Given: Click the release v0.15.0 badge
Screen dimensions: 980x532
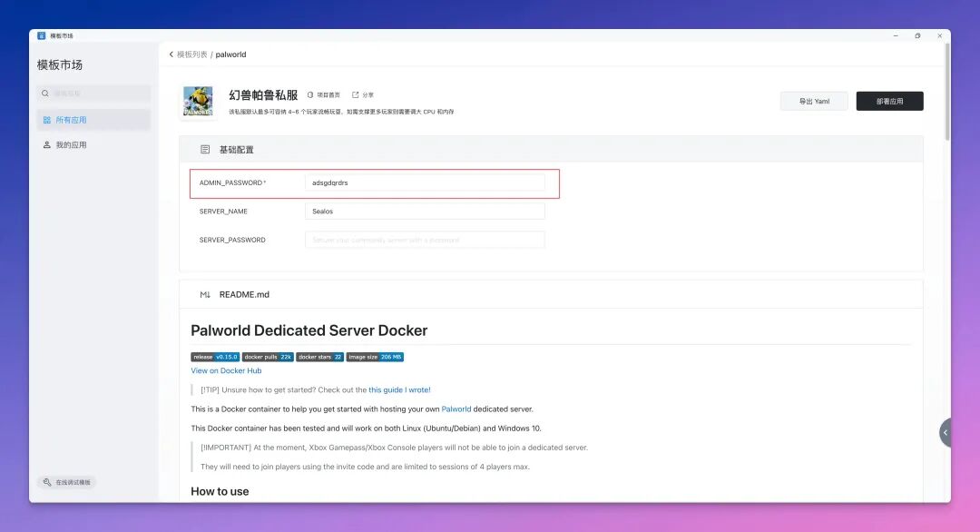Looking at the screenshot, I should [215, 357].
